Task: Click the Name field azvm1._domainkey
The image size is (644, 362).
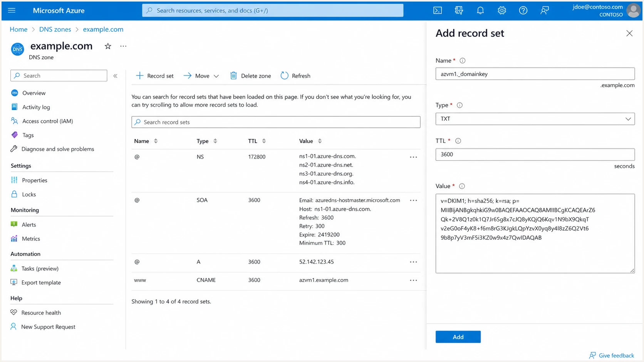Action: point(535,74)
